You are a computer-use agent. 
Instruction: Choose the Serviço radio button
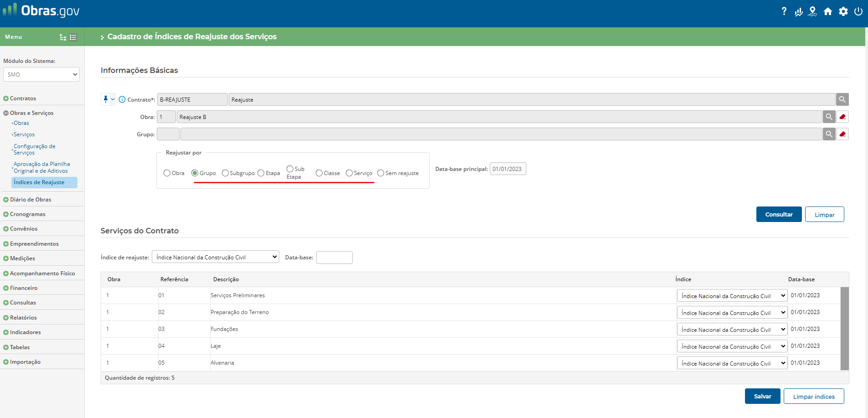tap(349, 173)
